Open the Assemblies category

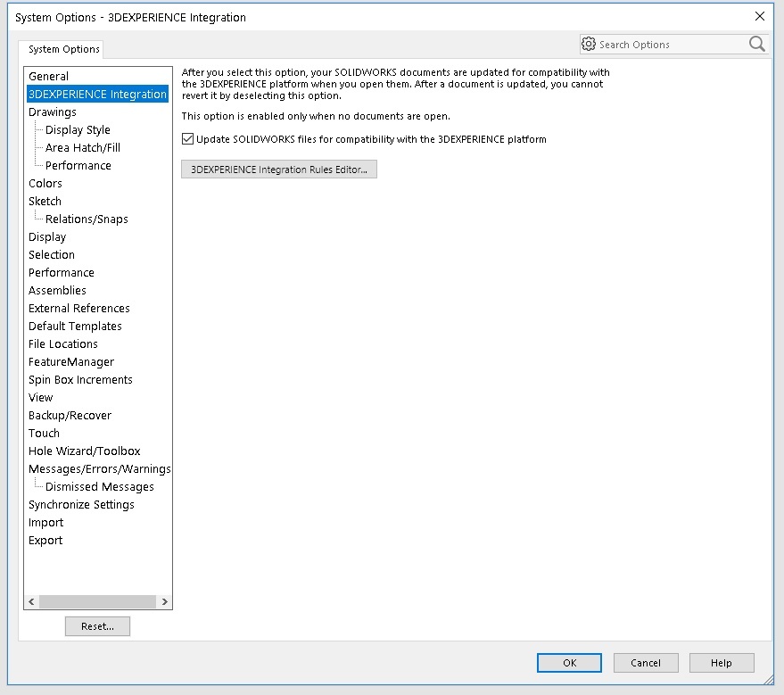pos(57,291)
